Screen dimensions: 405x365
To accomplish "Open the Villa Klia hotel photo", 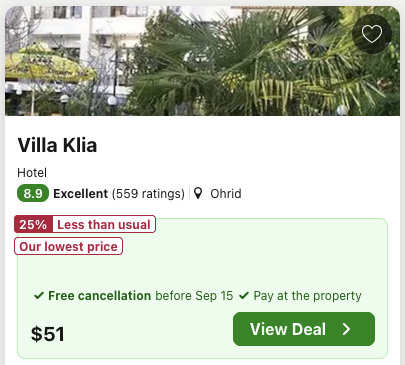I will pyautogui.click(x=202, y=61).
